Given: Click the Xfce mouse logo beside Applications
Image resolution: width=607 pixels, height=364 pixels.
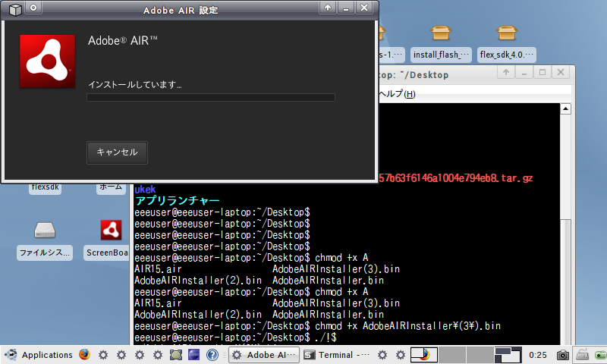Looking at the screenshot, I should pos(11,355).
